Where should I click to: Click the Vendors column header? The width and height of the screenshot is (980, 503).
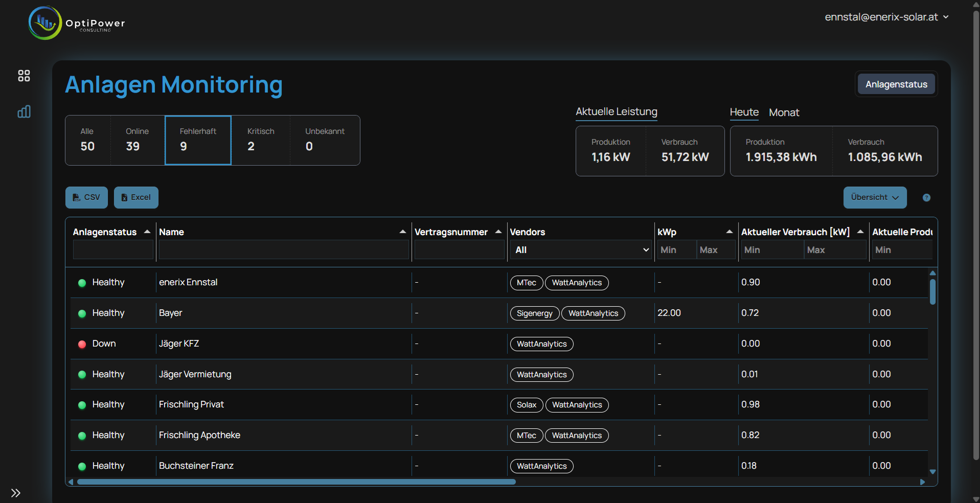[x=528, y=232]
